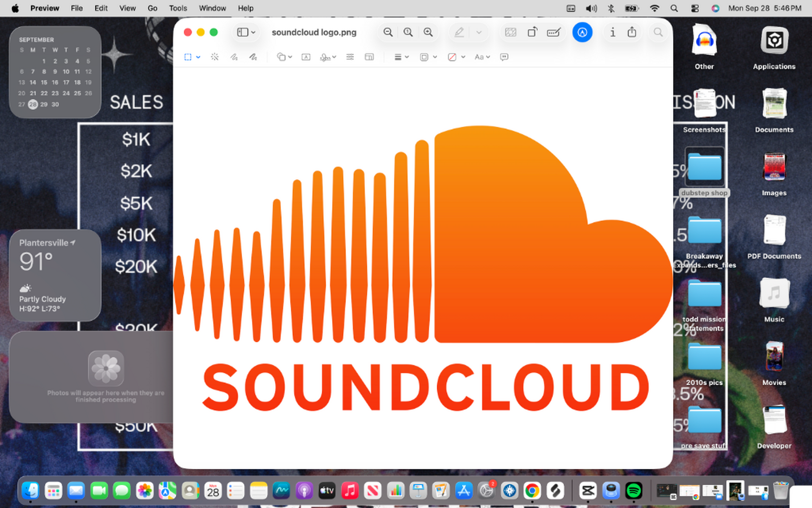This screenshot has width=812, height=508.
Task: Open the File menu
Action: [77, 8]
